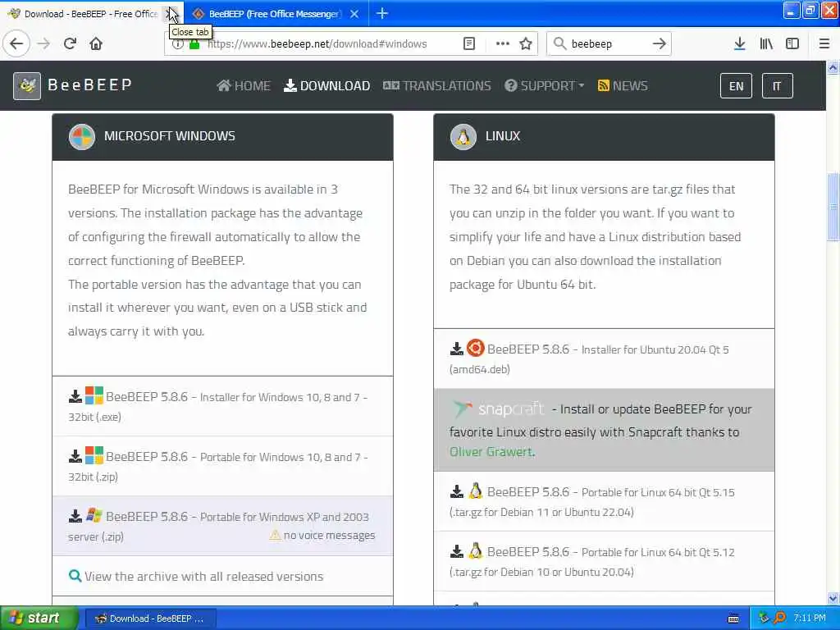This screenshot has height=630, width=840.
Task: Click download icon for Ubuntu 20.04 installer
Action: tap(456, 349)
